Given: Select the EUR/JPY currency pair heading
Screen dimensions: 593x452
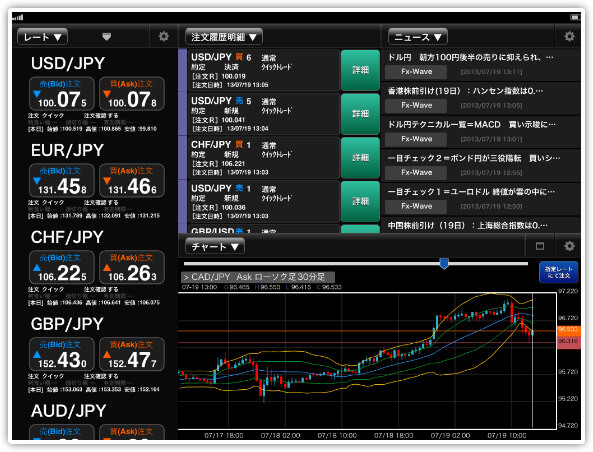Looking at the screenshot, I should pos(67,150).
